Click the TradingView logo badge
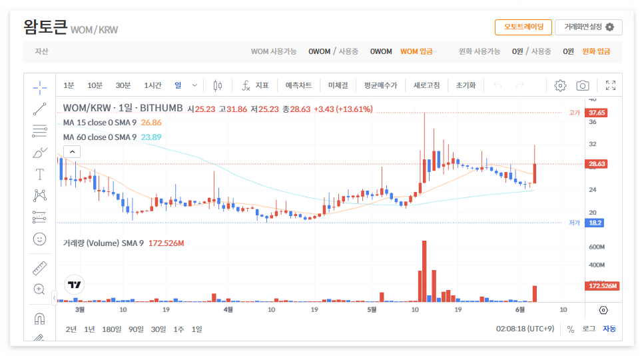Viewport: 644px width, 356px height. coord(75,285)
